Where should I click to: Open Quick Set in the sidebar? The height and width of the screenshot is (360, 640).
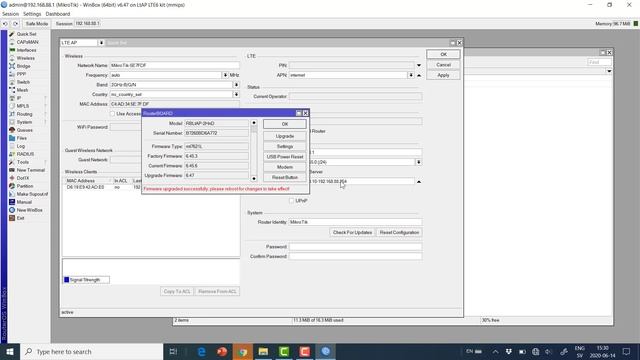pyautogui.click(x=26, y=34)
